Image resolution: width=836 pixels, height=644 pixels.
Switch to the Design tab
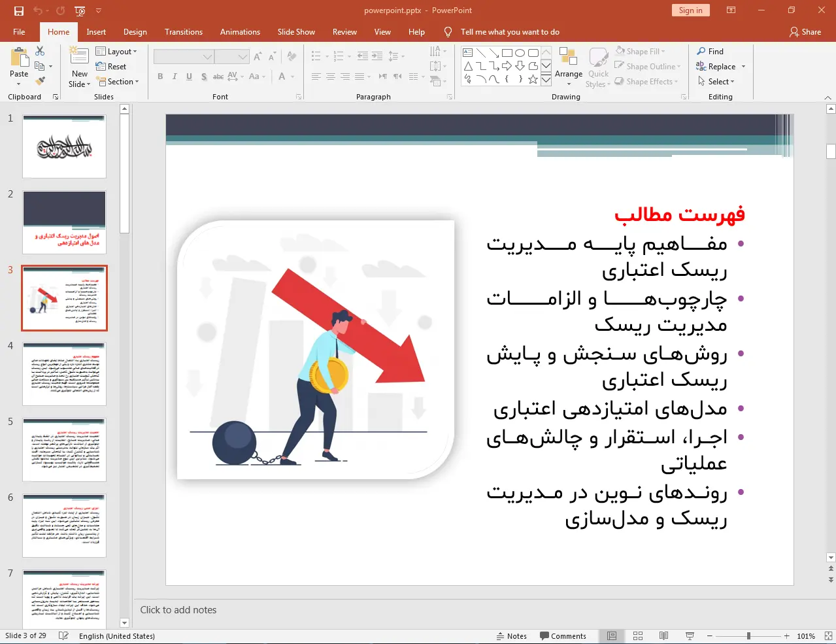tap(135, 32)
